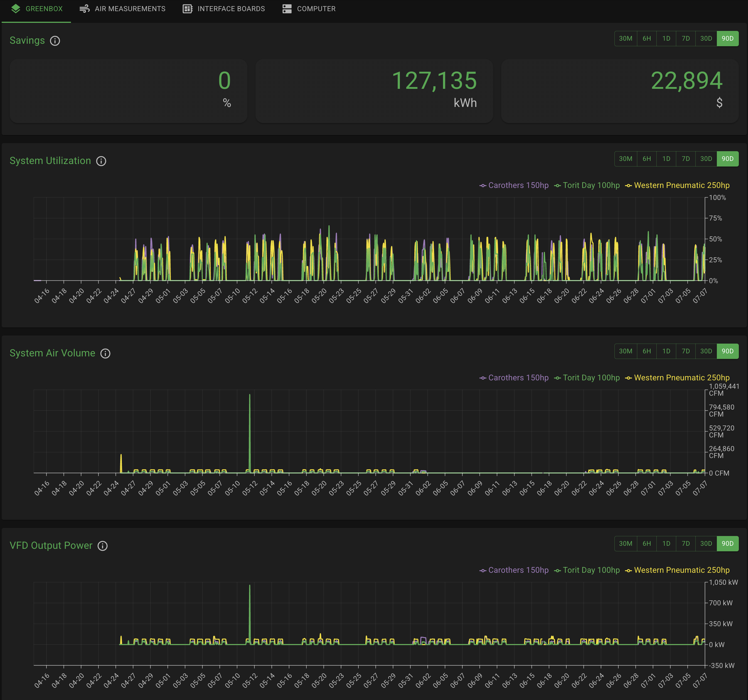Click the 0 % savings card
Viewport: 748px width, 700px height.
[128, 91]
